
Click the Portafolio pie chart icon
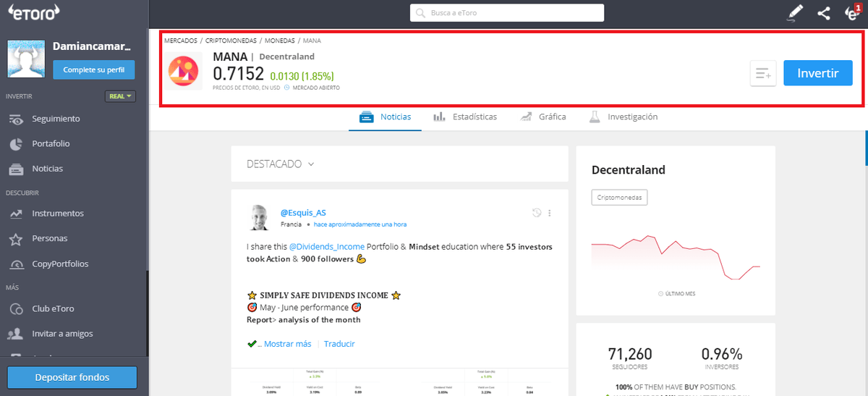[16, 143]
